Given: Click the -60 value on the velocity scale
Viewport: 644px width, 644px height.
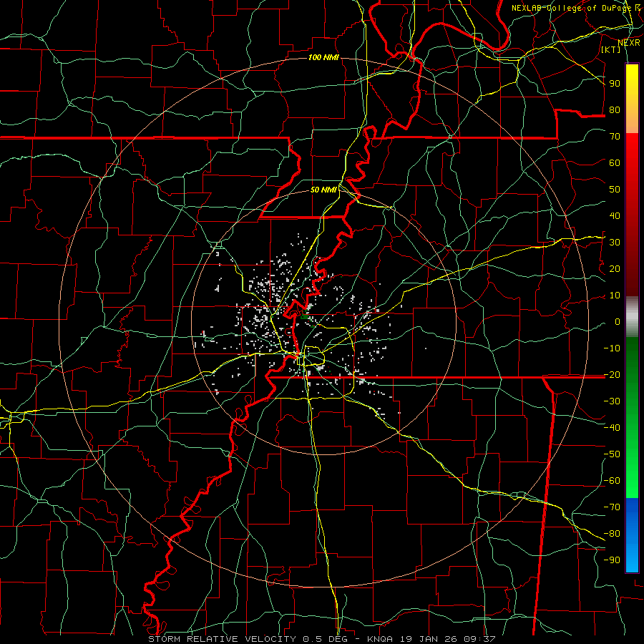Looking at the screenshot, I should coord(612,481).
